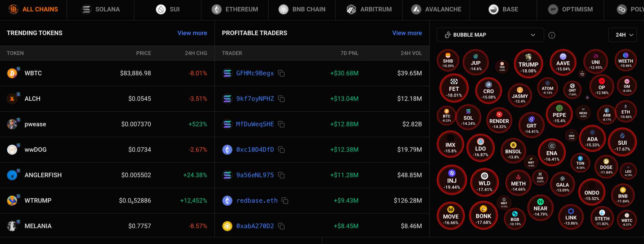Copy the GFHMc9Begx trader address
This screenshot has width=644, height=244.
tap(281, 73)
